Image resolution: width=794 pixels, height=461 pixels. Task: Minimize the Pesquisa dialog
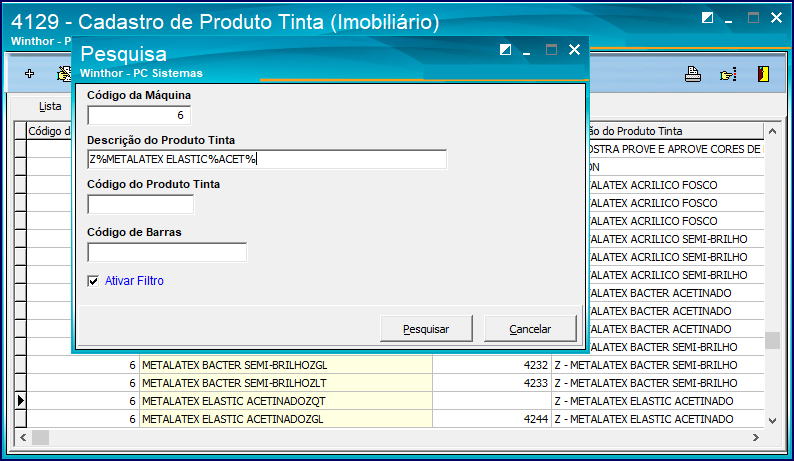point(527,53)
